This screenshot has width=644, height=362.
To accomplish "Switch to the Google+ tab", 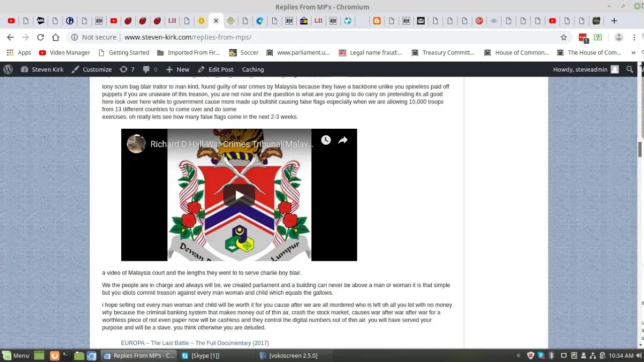I will pyautogui.click(x=479, y=21).
